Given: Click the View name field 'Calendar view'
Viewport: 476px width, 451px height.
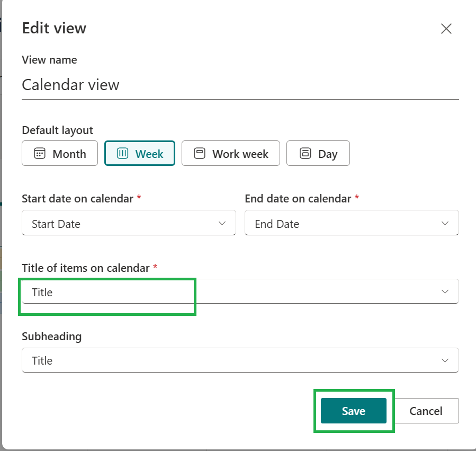Looking at the screenshot, I should click(240, 85).
